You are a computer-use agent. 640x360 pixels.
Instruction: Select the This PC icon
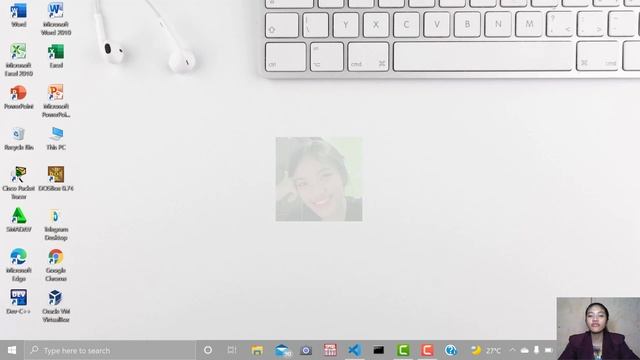point(56,138)
